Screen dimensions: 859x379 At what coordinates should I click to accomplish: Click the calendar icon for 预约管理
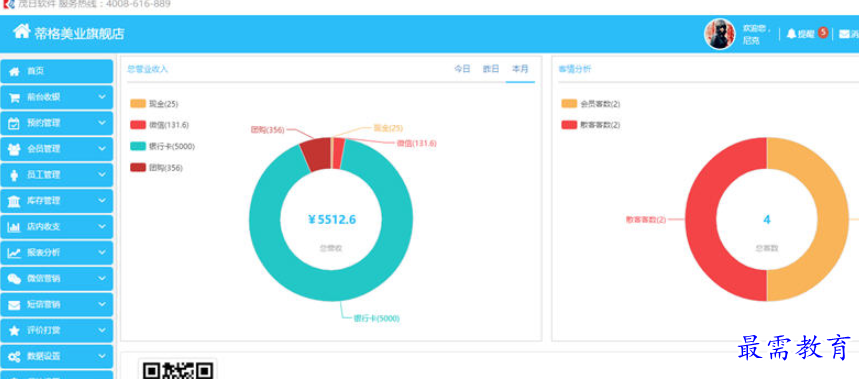click(14, 123)
